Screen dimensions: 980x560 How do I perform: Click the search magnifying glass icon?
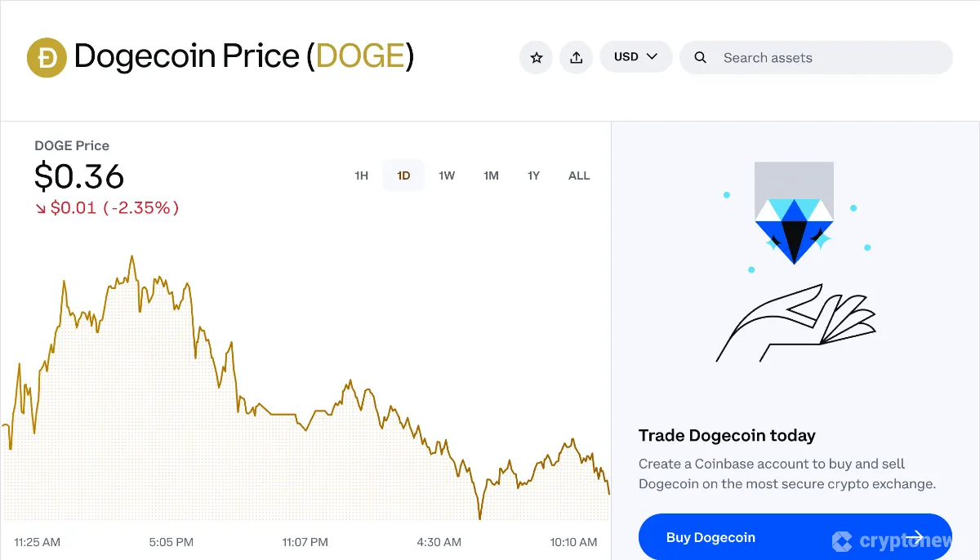click(700, 57)
